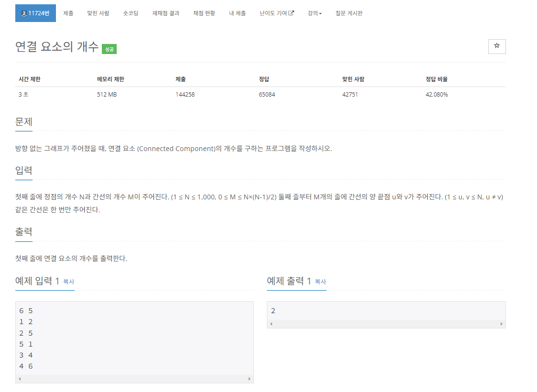Click the 메모리 제한 column header
537x392 pixels.
[110, 79]
